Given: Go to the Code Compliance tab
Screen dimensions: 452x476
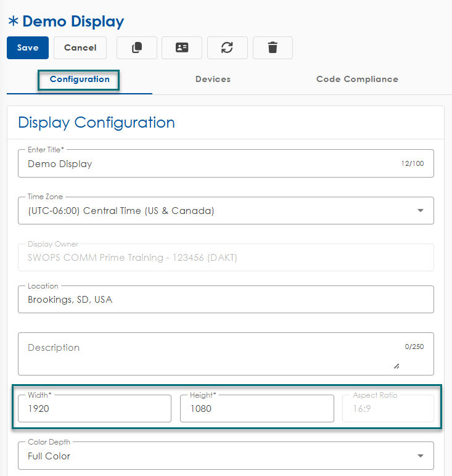Looking at the screenshot, I should (x=357, y=80).
